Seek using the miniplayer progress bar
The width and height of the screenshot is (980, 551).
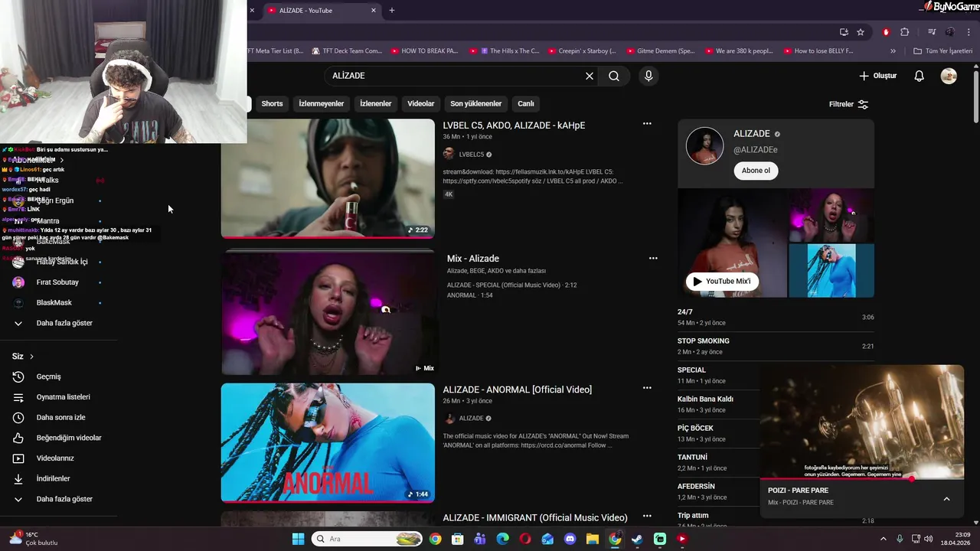point(862,479)
